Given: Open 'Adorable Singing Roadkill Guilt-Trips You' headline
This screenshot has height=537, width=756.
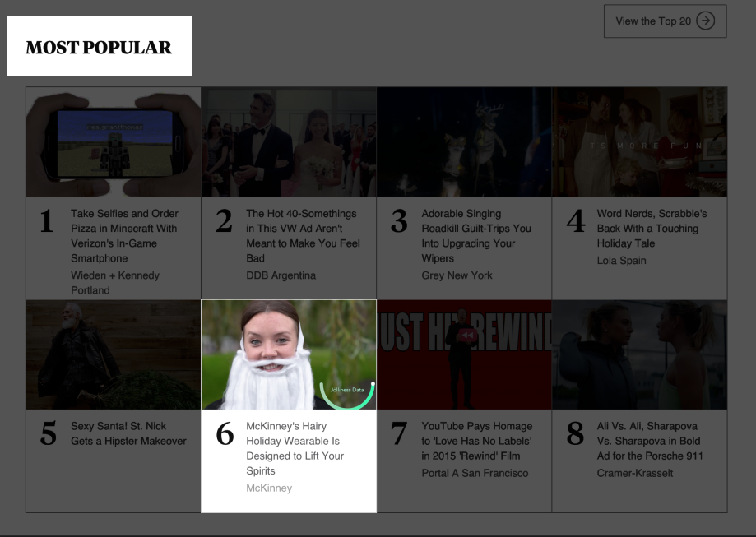Looking at the screenshot, I should 476,236.
